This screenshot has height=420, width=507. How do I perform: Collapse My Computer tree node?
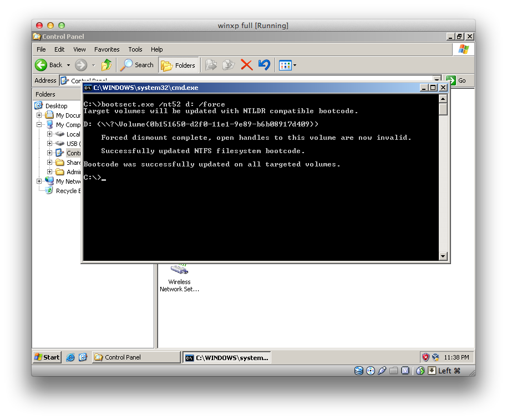pos(39,124)
